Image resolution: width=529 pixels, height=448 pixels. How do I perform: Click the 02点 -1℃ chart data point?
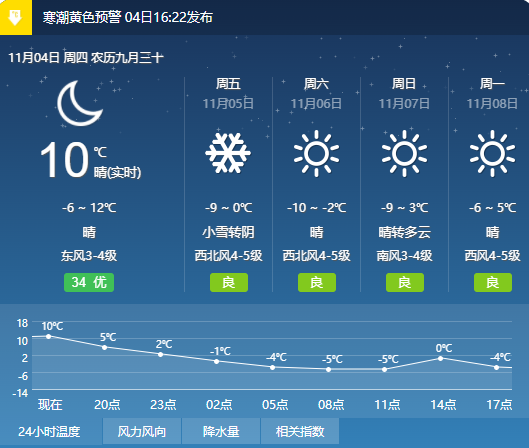(x=217, y=361)
